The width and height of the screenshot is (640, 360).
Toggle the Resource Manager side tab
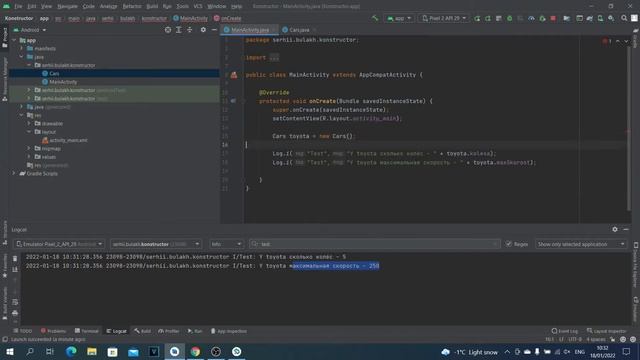coord(4,79)
